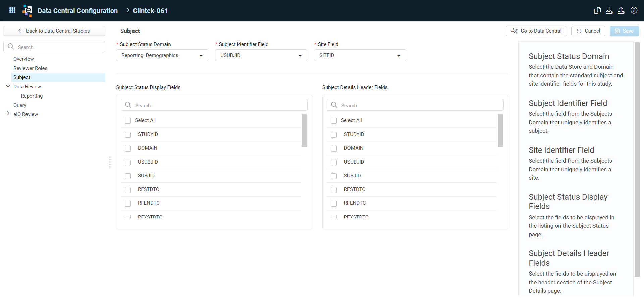Click the Data Central logo icon
This screenshot has width=644, height=302.
coord(27,11)
